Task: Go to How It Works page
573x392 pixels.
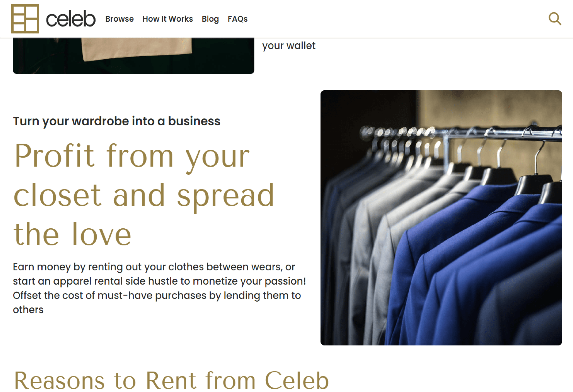Action: pos(168,19)
